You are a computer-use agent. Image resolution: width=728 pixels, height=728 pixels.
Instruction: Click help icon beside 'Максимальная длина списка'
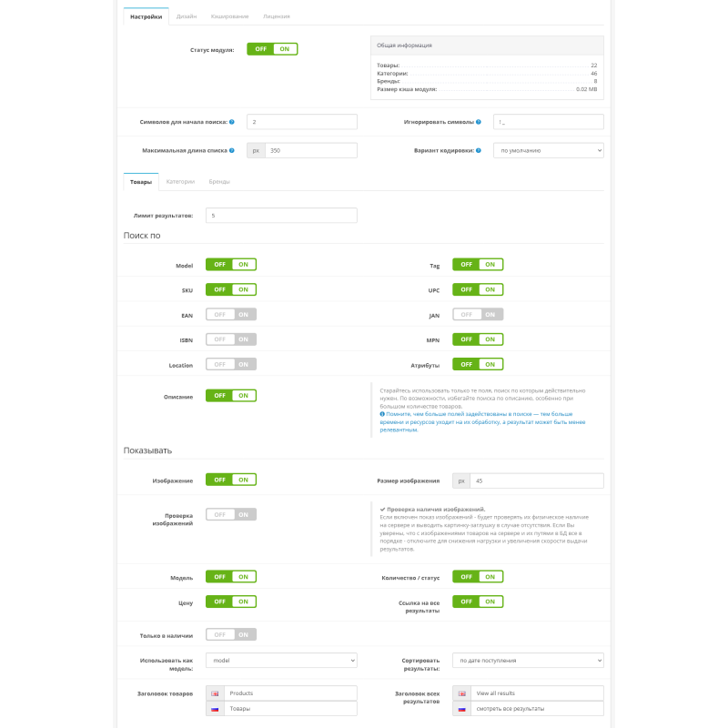233,150
